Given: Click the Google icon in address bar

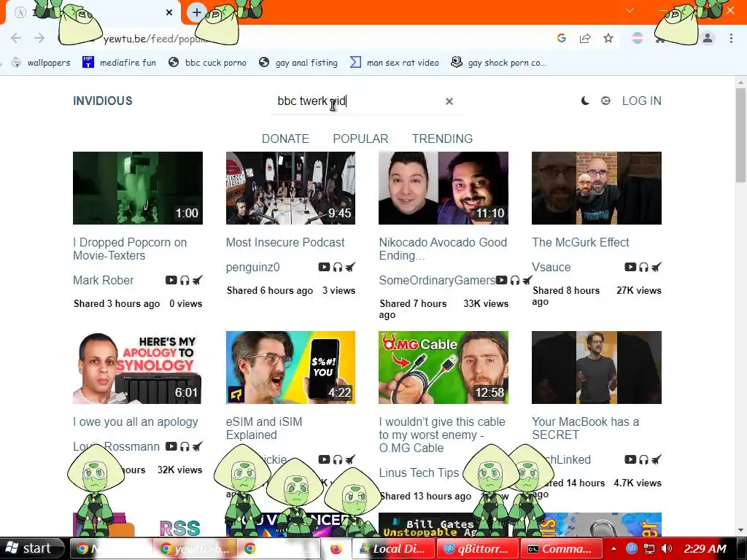Looking at the screenshot, I should tap(561, 38).
